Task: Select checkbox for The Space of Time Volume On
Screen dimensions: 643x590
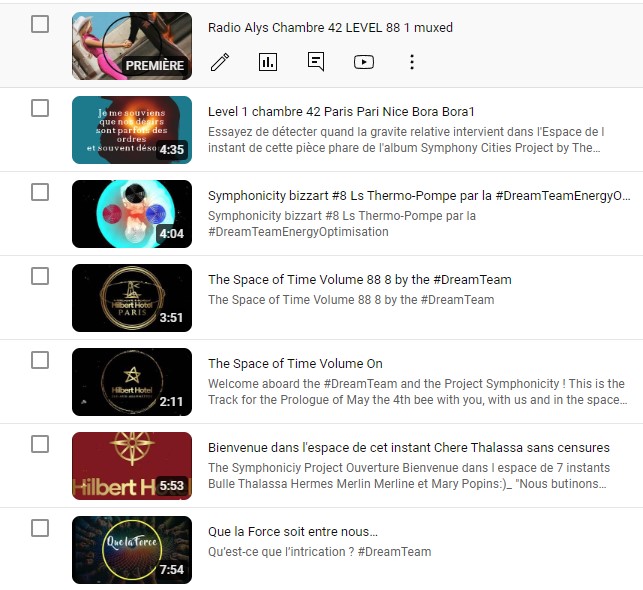Action: (40, 360)
